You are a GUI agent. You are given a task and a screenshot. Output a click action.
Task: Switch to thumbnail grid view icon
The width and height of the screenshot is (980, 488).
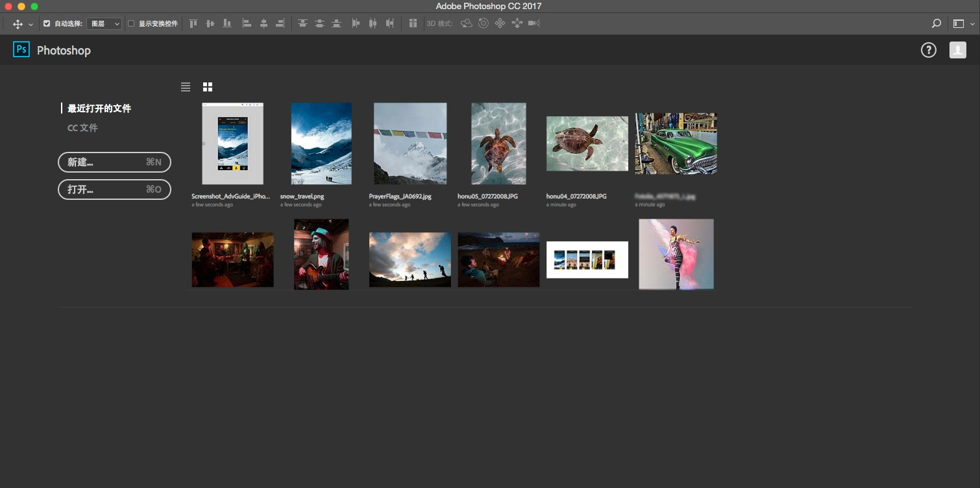208,87
